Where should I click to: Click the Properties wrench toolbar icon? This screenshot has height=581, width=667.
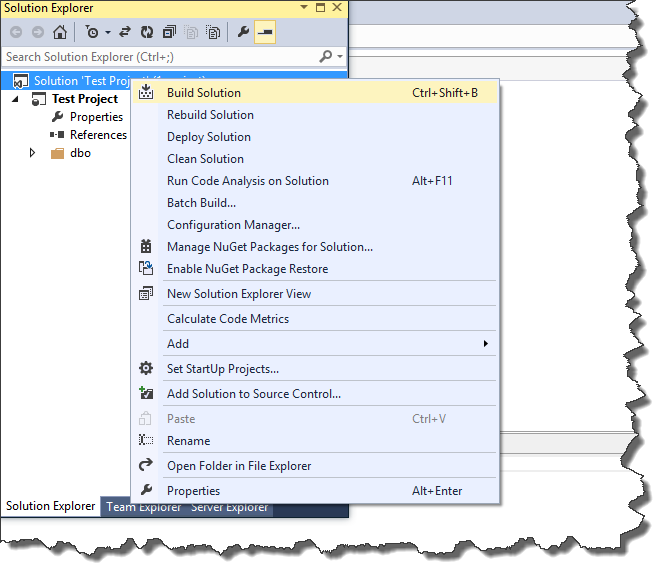click(243, 32)
